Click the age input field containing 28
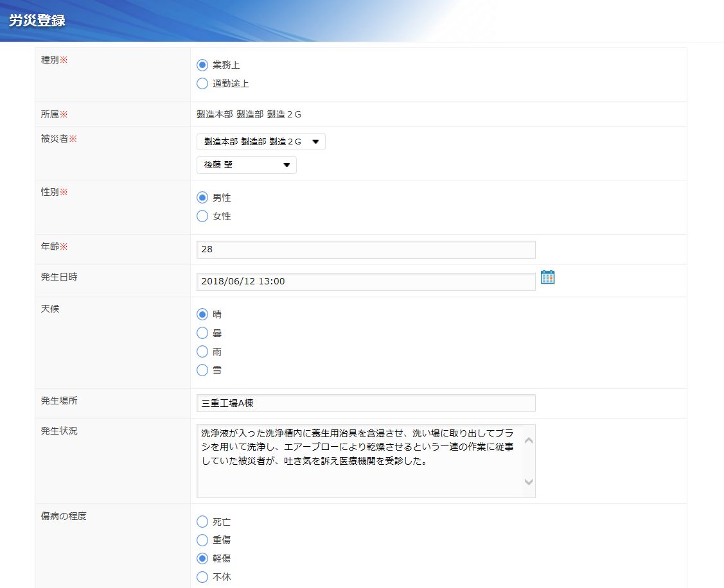 coord(366,250)
